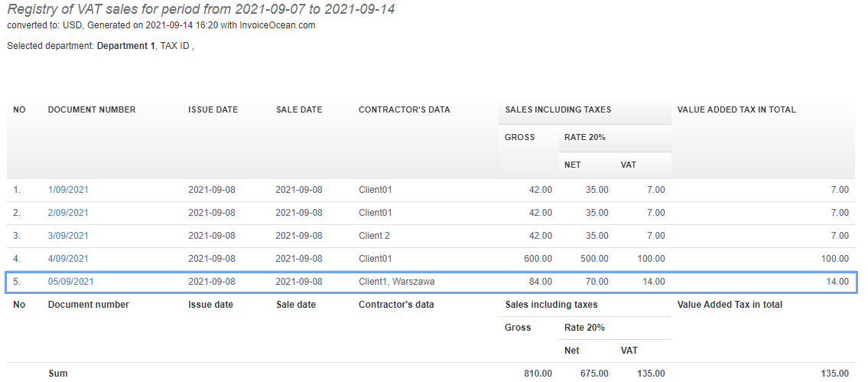Click the Sales Including Taxes top header
This screenshot has height=382, width=868.
coord(558,109)
